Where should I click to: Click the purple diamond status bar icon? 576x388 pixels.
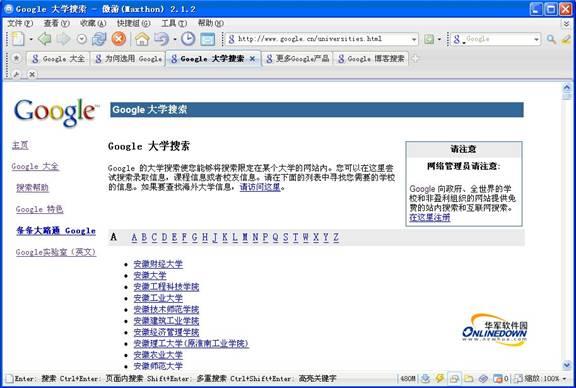click(483, 378)
